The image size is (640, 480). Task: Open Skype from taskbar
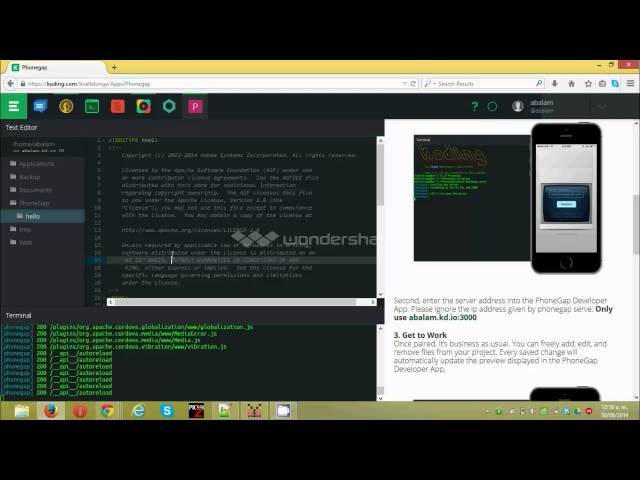(x=167, y=411)
